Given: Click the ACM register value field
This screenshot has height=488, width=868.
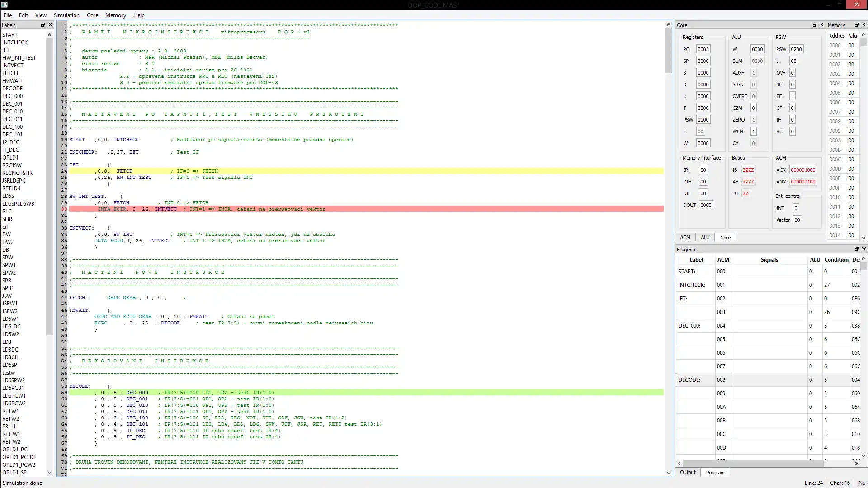Looking at the screenshot, I should [803, 170].
